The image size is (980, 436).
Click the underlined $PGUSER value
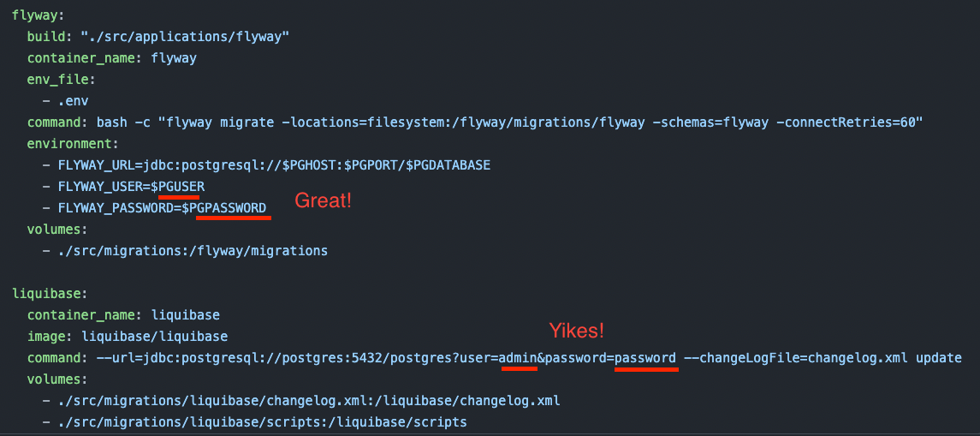pos(181,187)
